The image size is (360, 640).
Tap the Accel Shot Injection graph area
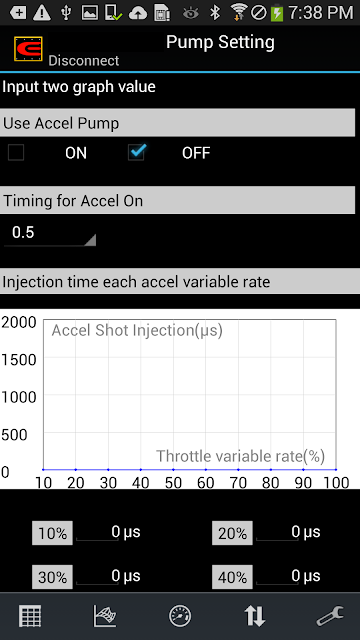coord(189,394)
